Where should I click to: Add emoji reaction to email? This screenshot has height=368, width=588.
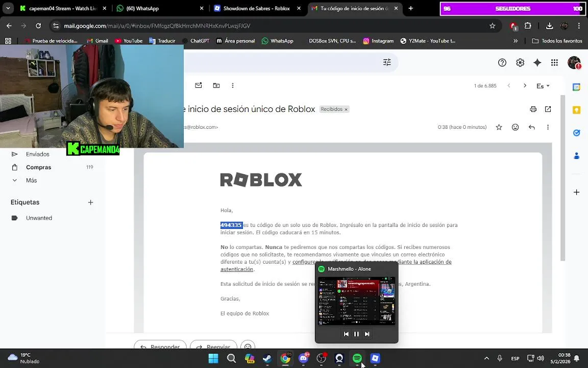(515, 127)
